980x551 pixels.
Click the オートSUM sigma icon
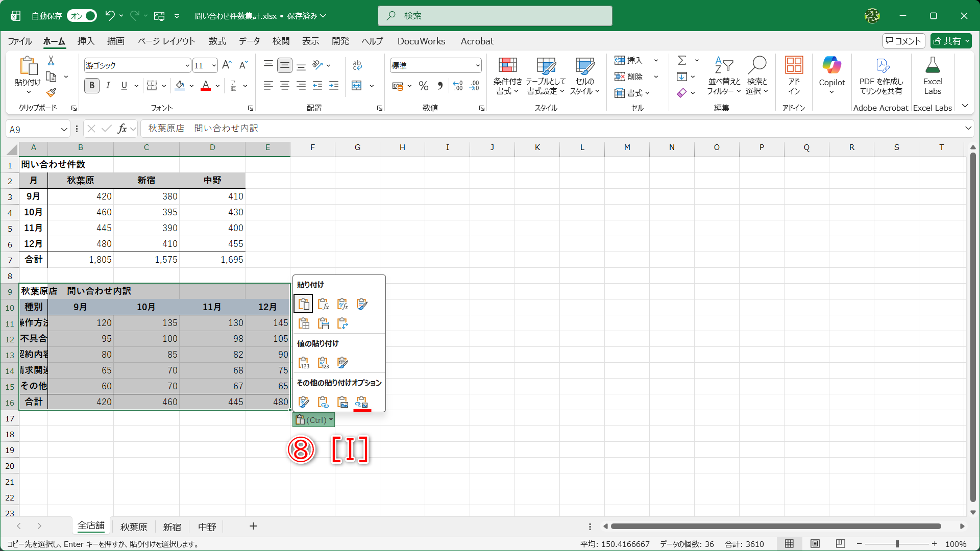(x=682, y=60)
